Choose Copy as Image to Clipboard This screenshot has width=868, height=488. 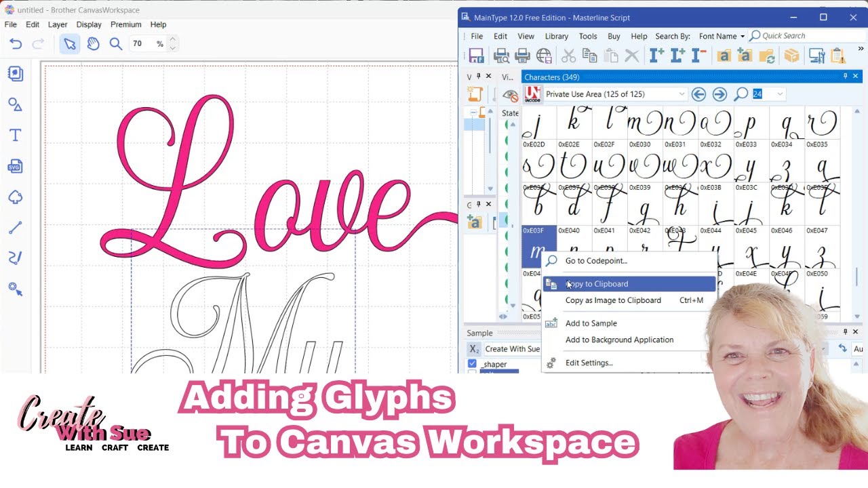613,300
